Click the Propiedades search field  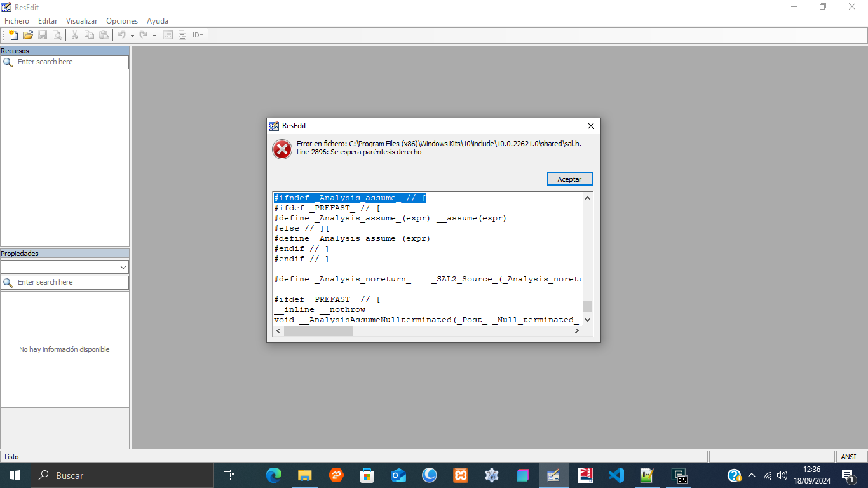tap(65, 283)
